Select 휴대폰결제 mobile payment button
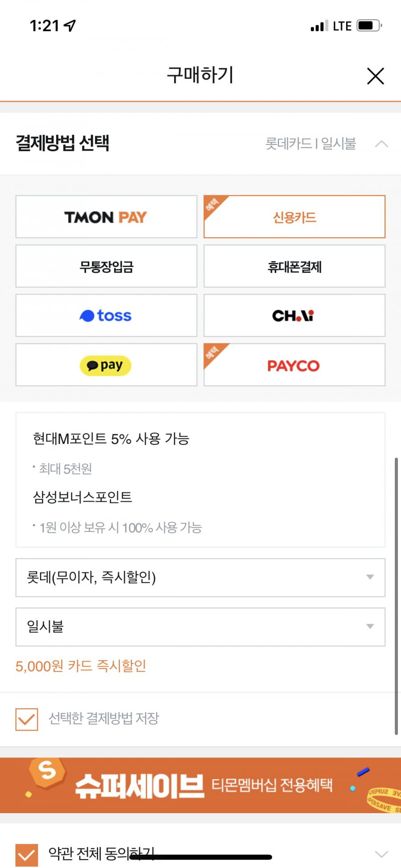Viewport: 401px width, 868px height. [x=295, y=266]
